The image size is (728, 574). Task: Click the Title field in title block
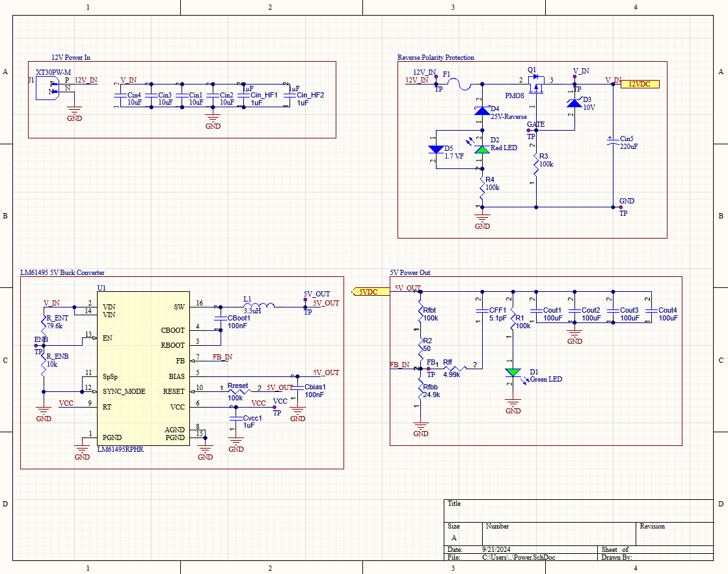578,511
